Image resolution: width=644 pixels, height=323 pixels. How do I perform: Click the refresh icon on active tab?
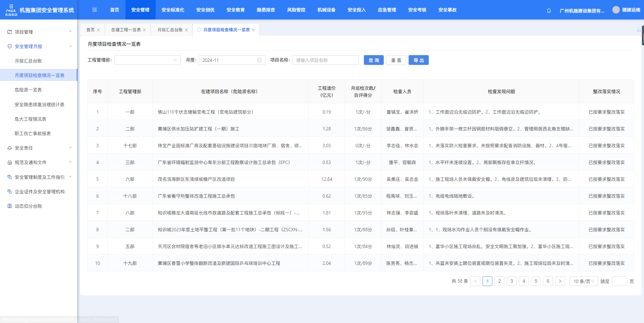tap(199, 30)
